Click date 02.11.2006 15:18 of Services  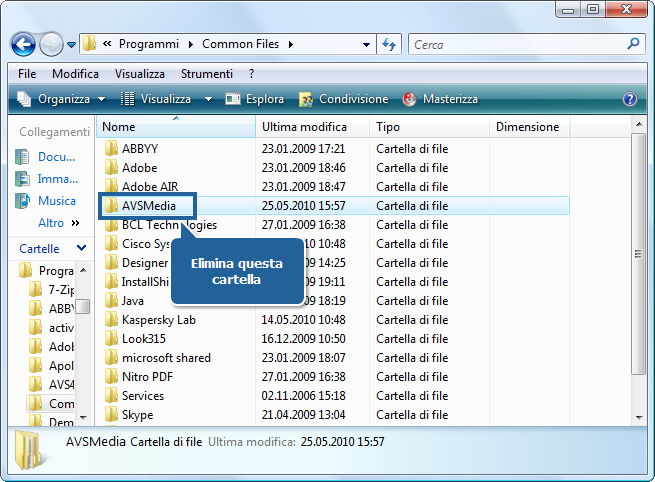(303, 396)
